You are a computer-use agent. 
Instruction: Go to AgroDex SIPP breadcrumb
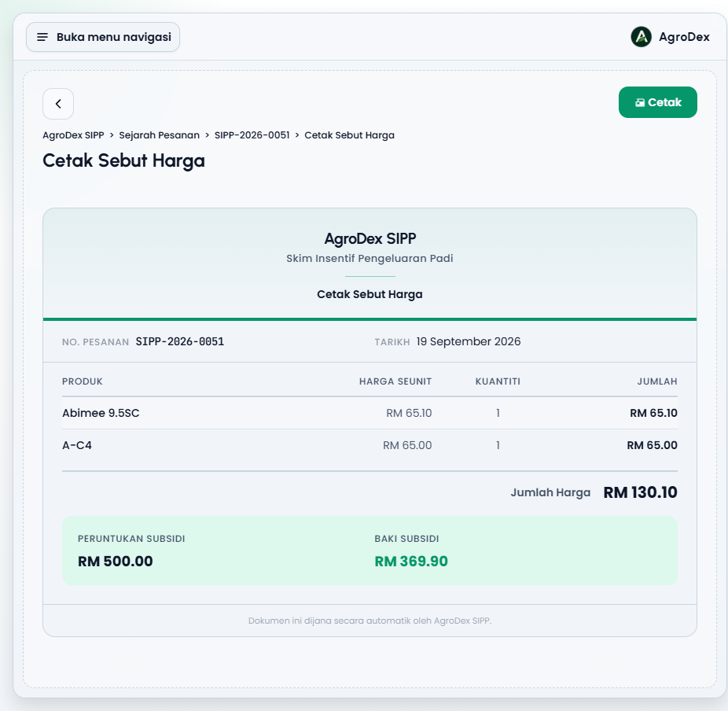[73, 135]
